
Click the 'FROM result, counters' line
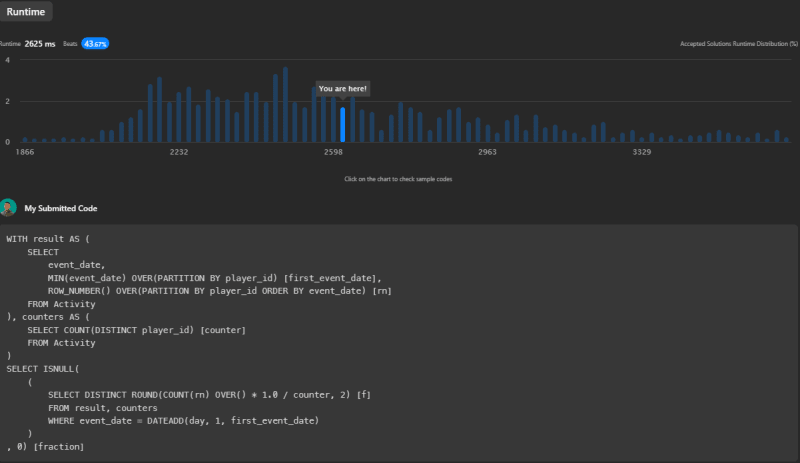(103, 408)
